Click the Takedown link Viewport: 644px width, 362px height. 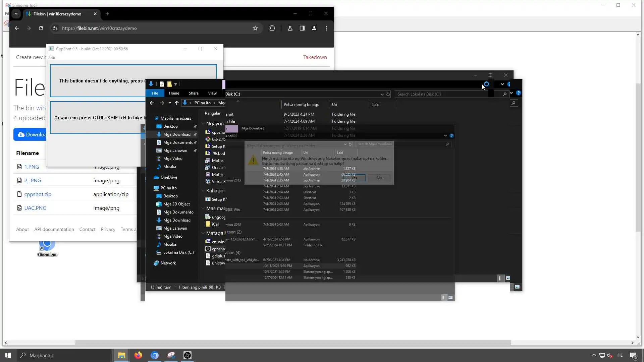[315, 57]
